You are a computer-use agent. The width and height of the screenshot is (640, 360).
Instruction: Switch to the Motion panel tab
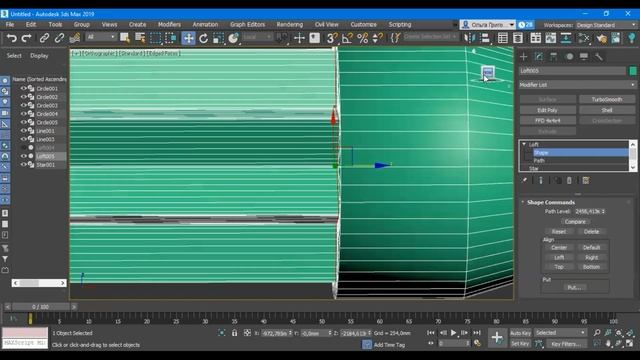pos(569,57)
